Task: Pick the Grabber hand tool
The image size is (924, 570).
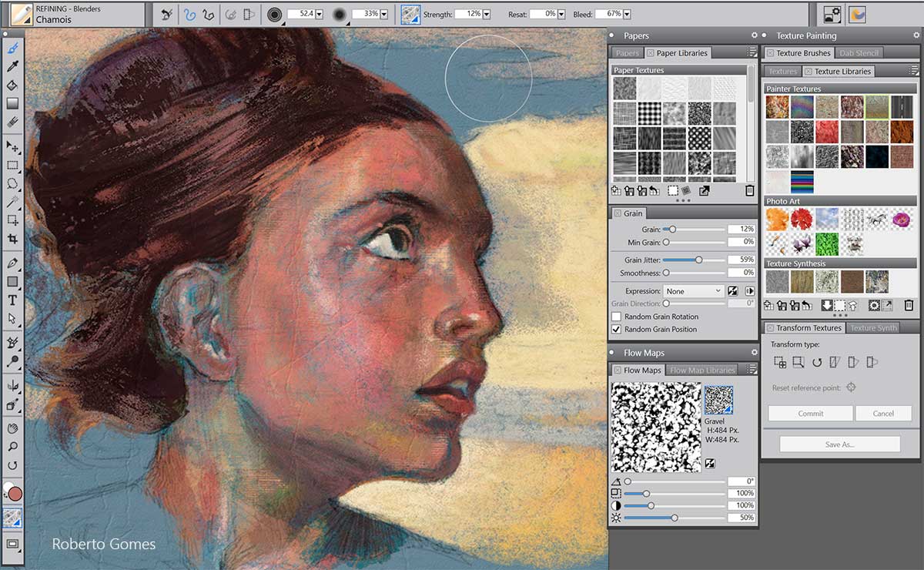Action: pos(12,428)
